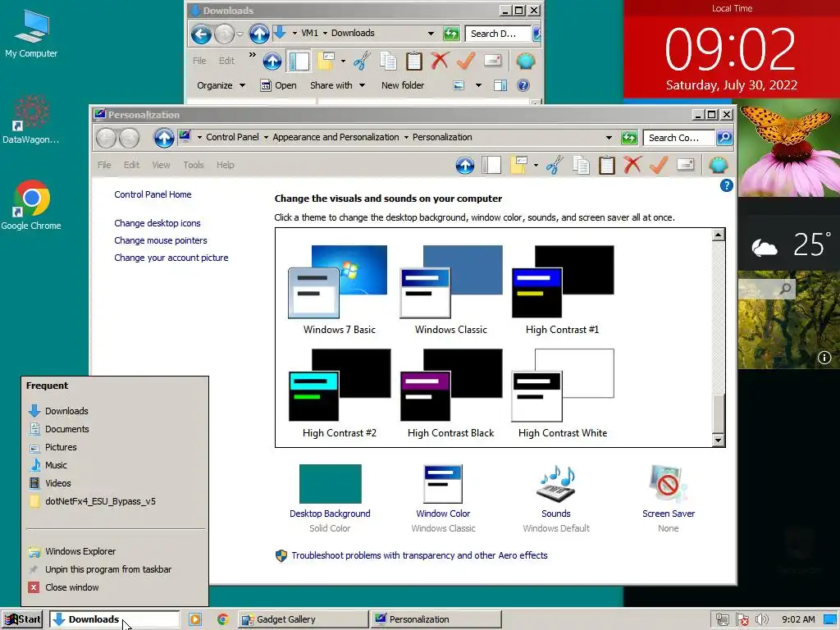
Task: Click Change your account picture link
Action: click(171, 258)
